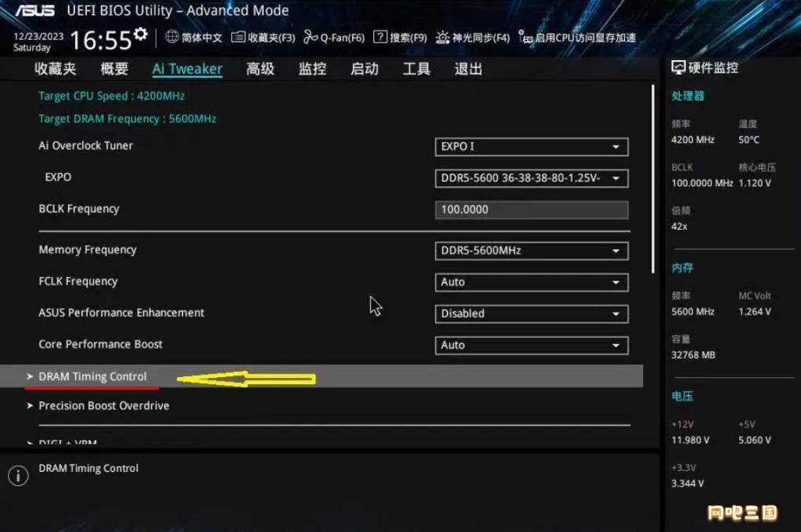801x532 pixels.
Task: Click Target DRAM Frequency : 5600MHz text
Action: [128, 119]
